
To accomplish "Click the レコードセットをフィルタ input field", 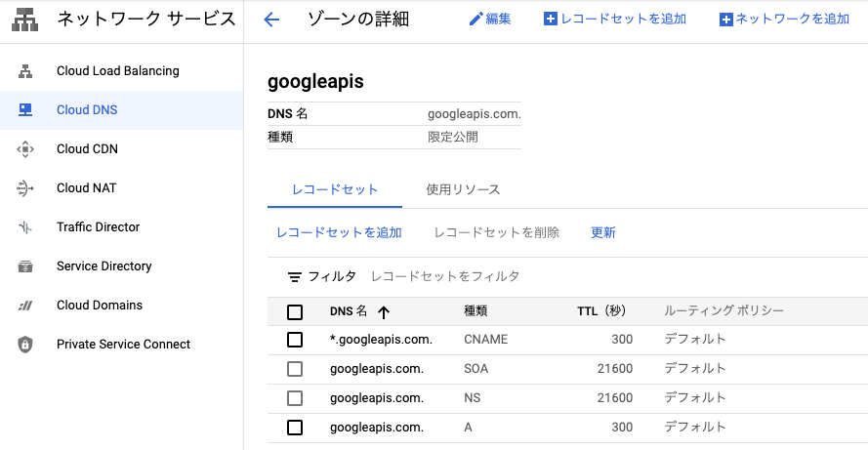I will click(445, 276).
